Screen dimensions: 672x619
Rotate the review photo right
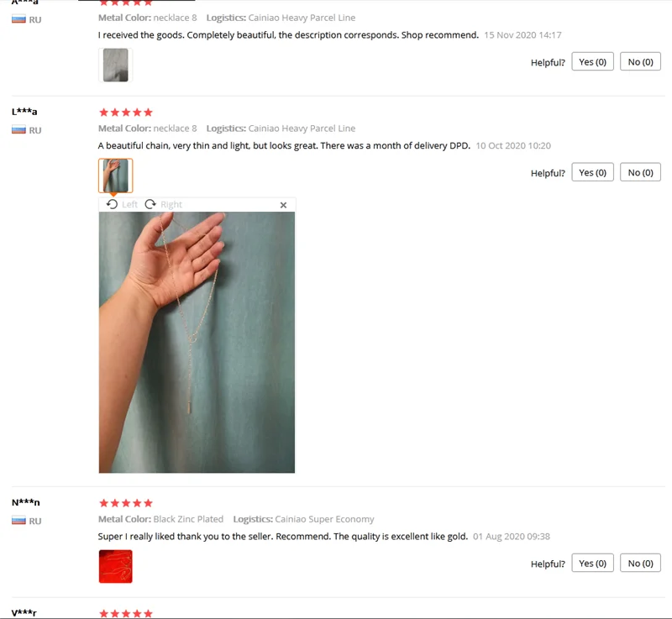pyautogui.click(x=163, y=204)
